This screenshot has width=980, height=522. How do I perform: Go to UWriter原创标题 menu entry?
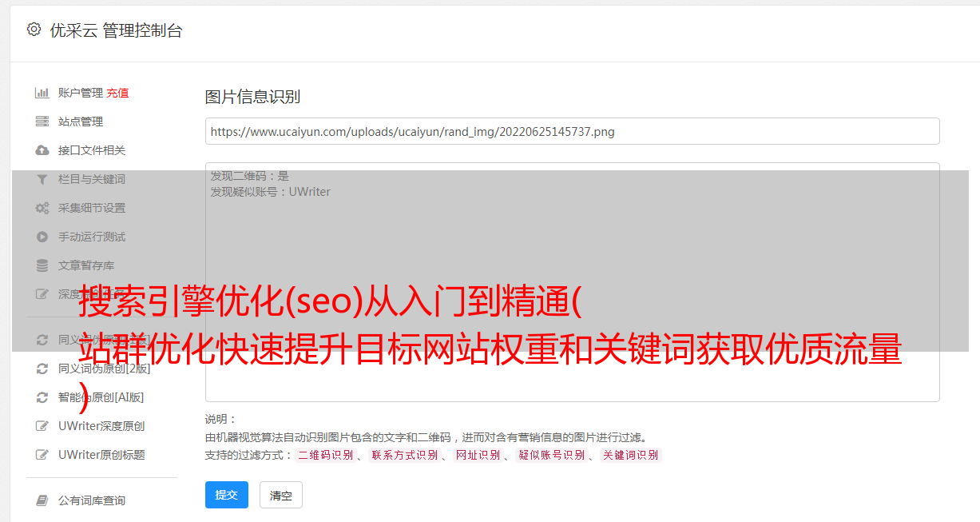(x=101, y=455)
